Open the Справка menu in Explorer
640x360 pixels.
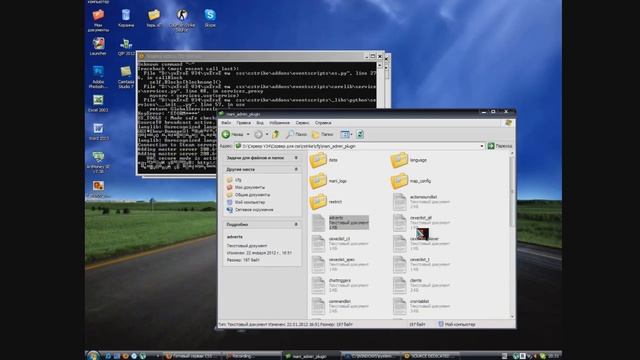323,123
